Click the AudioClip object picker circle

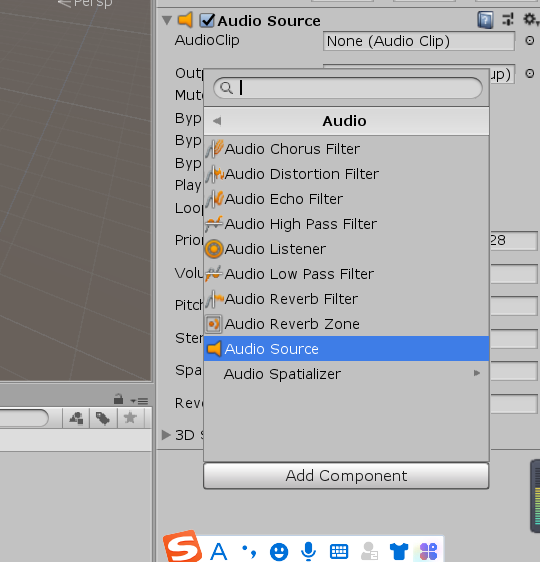pos(530,41)
